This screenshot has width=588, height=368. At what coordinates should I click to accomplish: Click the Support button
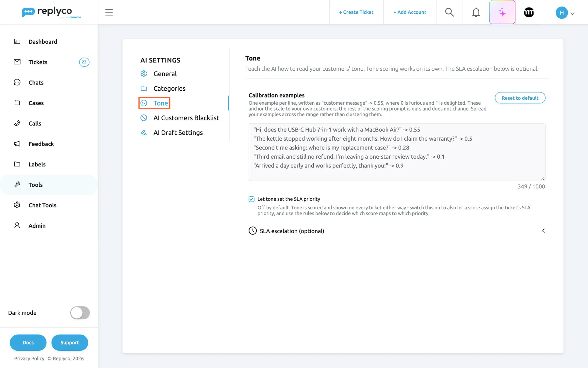click(70, 342)
